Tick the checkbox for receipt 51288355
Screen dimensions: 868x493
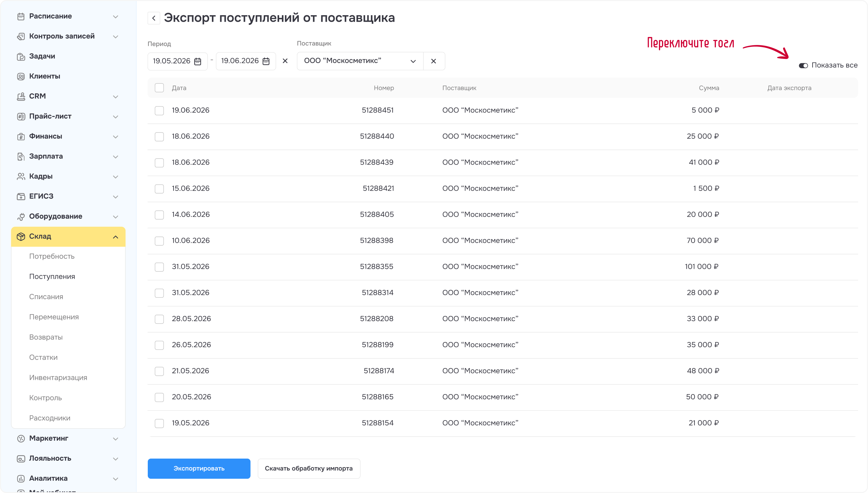(x=159, y=267)
